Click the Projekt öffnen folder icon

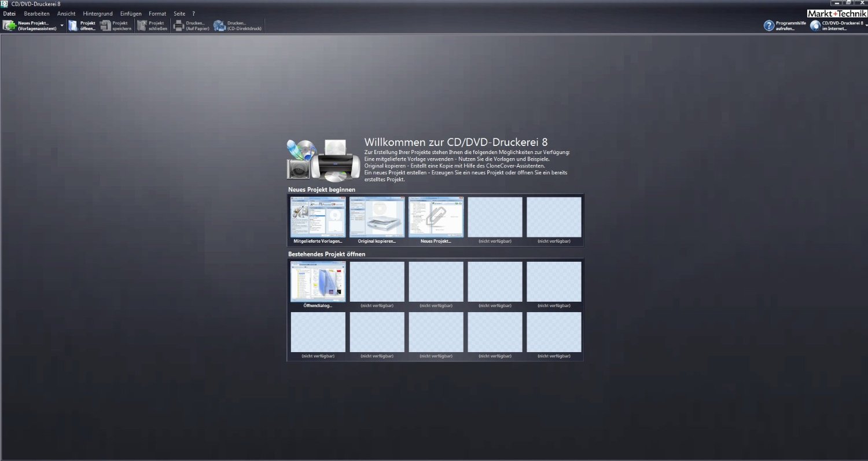73,25
